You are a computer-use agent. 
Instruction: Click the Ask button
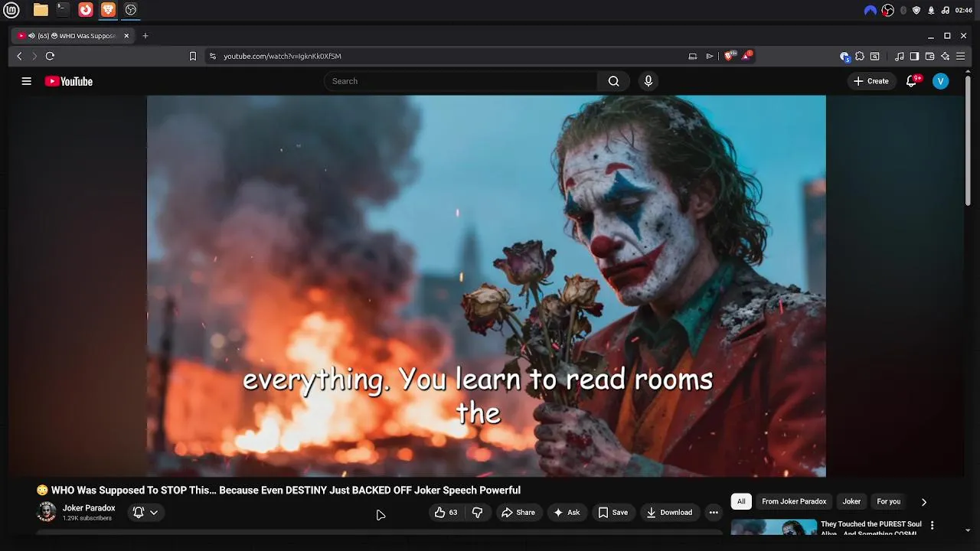tap(567, 513)
